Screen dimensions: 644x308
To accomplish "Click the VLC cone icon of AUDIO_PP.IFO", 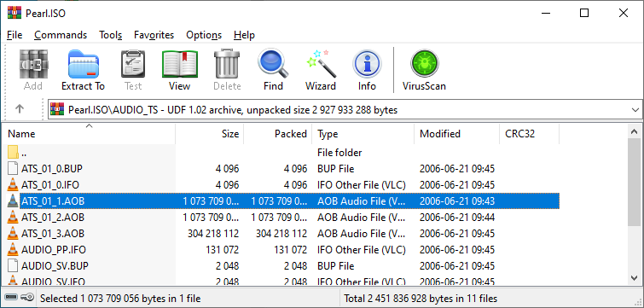I will click(x=13, y=249).
